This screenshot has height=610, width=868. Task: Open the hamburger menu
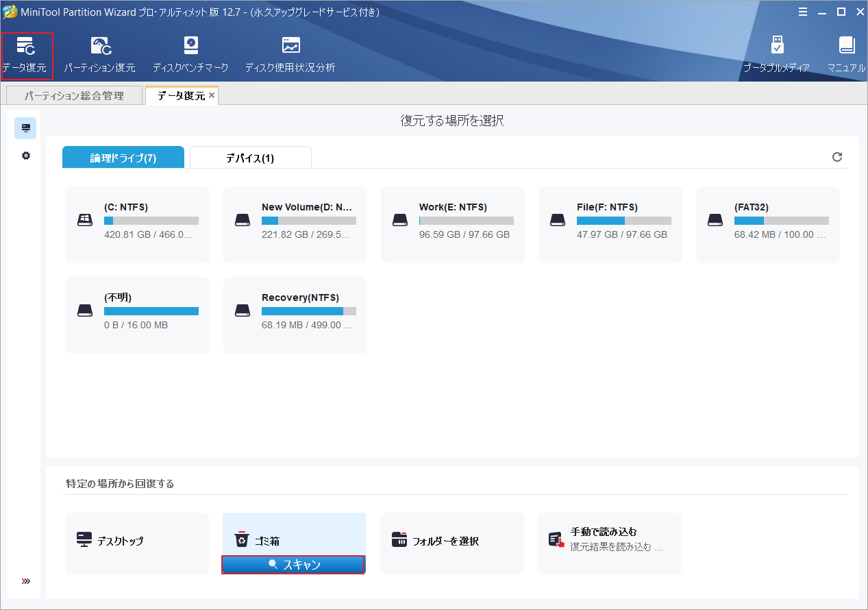pos(802,11)
